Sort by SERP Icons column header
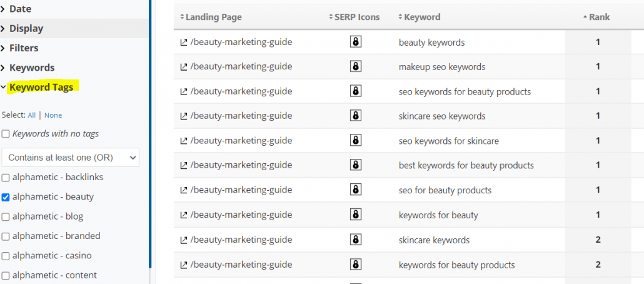 coord(355,18)
